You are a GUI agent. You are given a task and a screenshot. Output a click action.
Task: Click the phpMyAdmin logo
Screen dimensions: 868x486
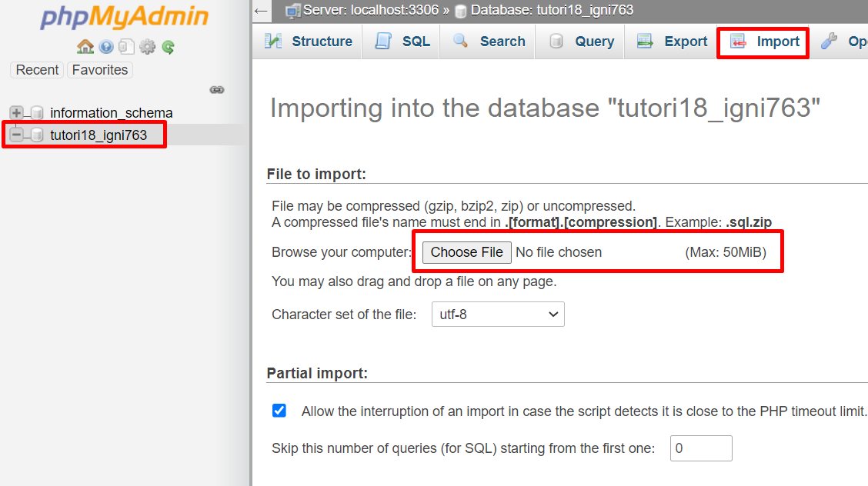[124, 17]
